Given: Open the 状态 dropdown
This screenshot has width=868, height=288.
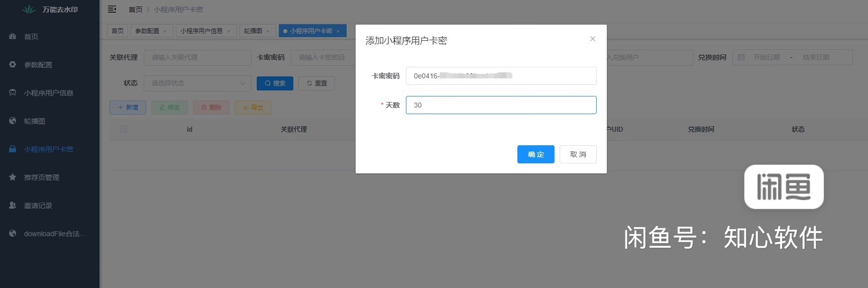Looking at the screenshot, I should tap(197, 83).
